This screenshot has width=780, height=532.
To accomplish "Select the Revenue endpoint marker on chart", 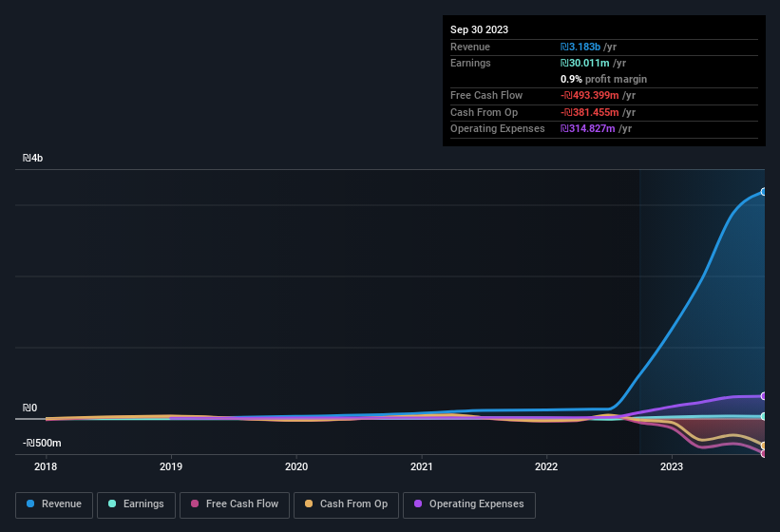I will click(764, 192).
